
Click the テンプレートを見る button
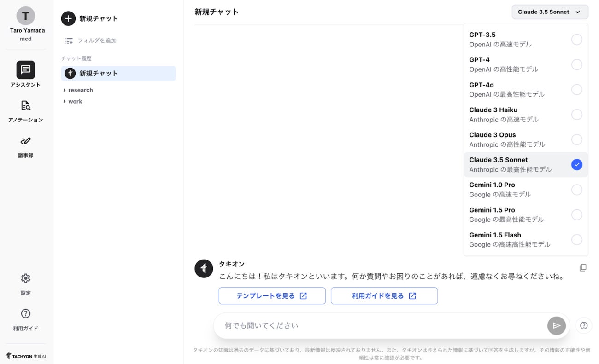(272, 296)
